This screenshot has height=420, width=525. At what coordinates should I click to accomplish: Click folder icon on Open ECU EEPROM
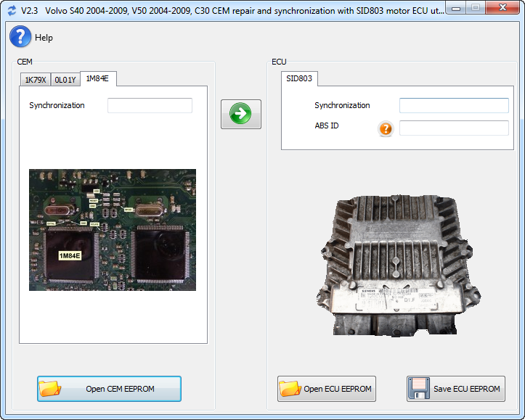coord(290,389)
